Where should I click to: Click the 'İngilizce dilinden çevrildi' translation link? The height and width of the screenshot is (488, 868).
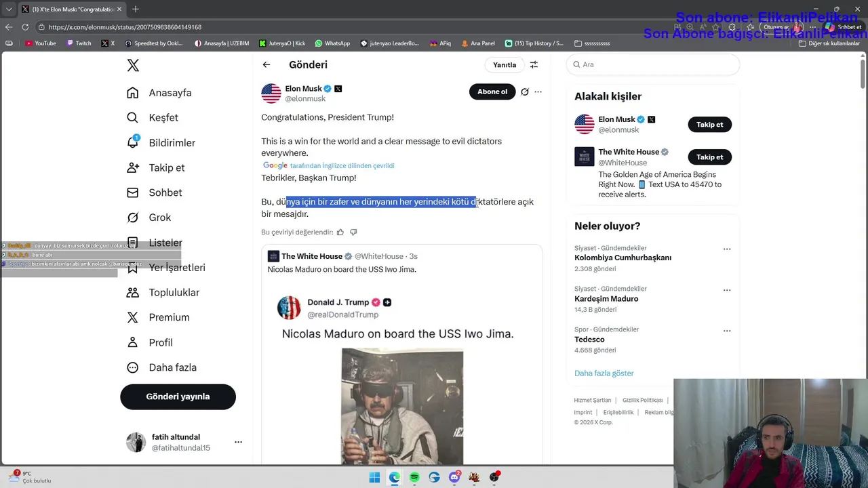pyautogui.click(x=342, y=166)
